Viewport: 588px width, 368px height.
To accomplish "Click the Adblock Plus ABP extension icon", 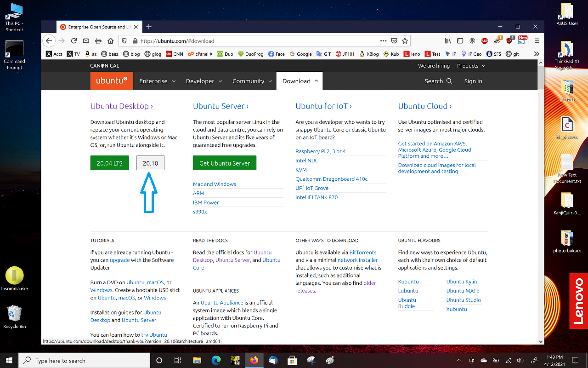I will 484,41.
